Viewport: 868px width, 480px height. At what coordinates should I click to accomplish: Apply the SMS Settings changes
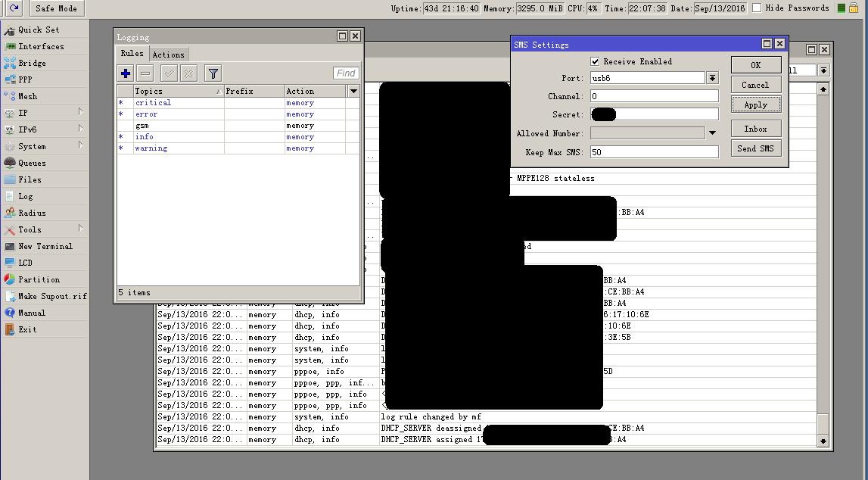click(755, 104)
